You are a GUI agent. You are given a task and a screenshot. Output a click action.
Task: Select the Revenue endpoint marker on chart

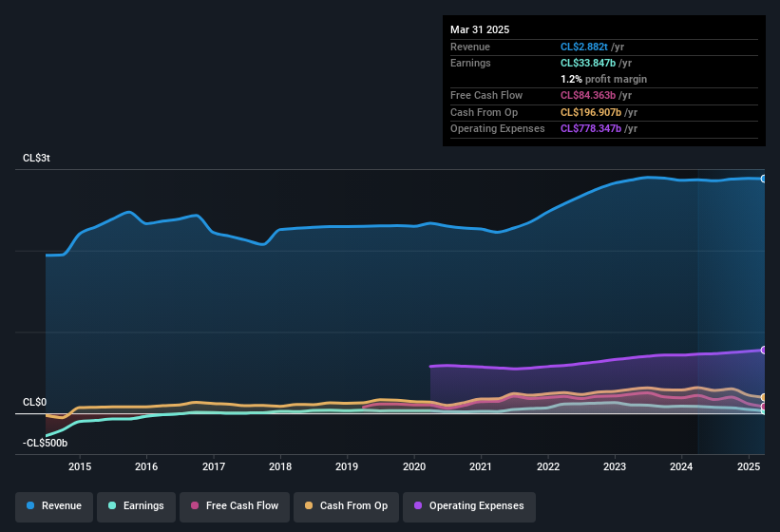(x=764, y=179)
